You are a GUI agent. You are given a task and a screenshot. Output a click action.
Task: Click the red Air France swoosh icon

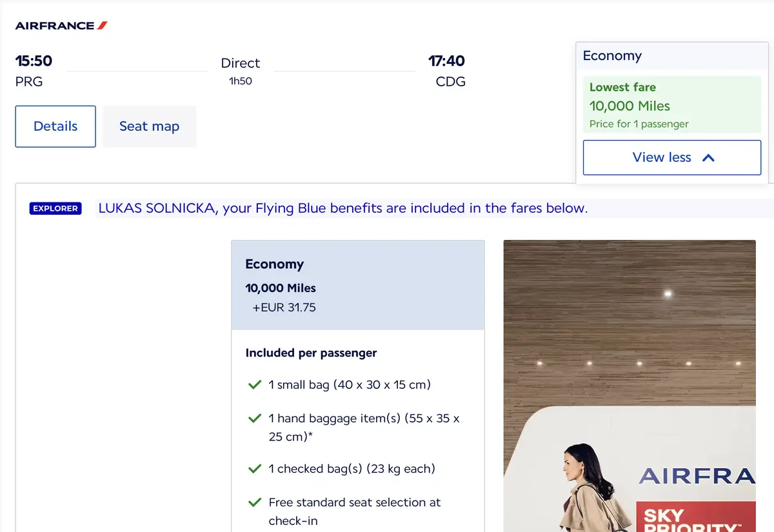[x=102, y=26]
